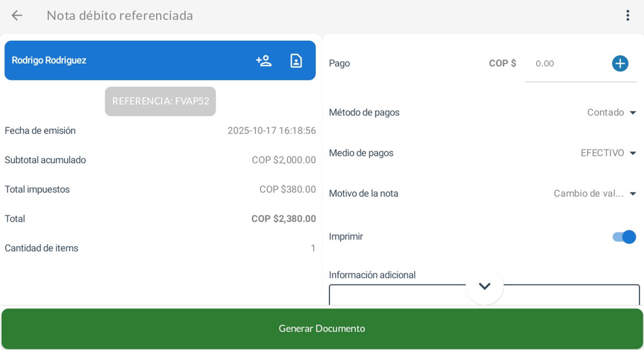Tap the Total impuestos COP $380.00 value

(x=287, y=190)
